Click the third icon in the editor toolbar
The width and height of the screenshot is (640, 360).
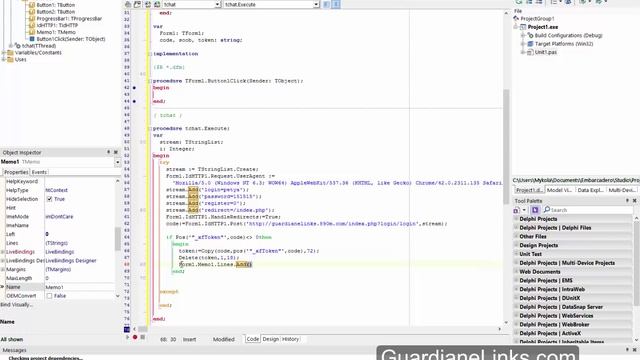tap(147, 4)
